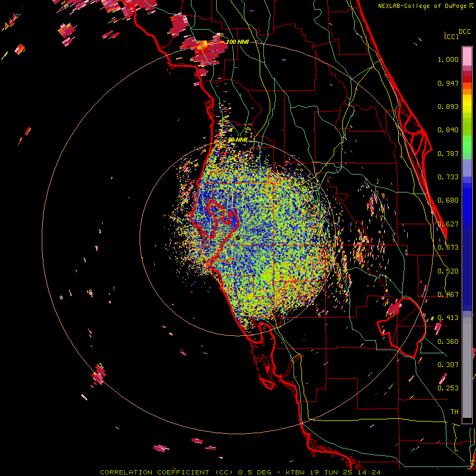Select the 0.627 legend value
Screen dimensions: 476x476
[448, 224]
